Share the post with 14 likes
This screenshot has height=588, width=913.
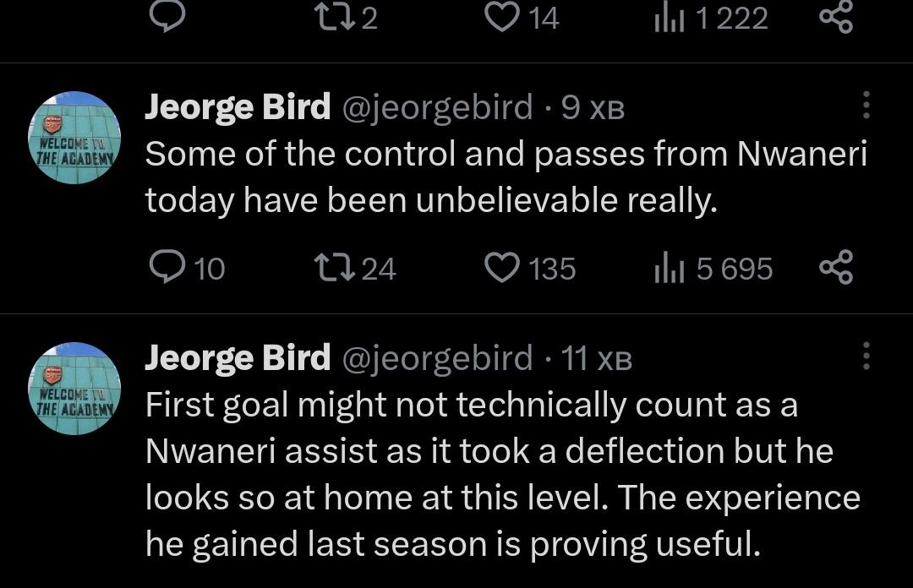tap(836, 17)
